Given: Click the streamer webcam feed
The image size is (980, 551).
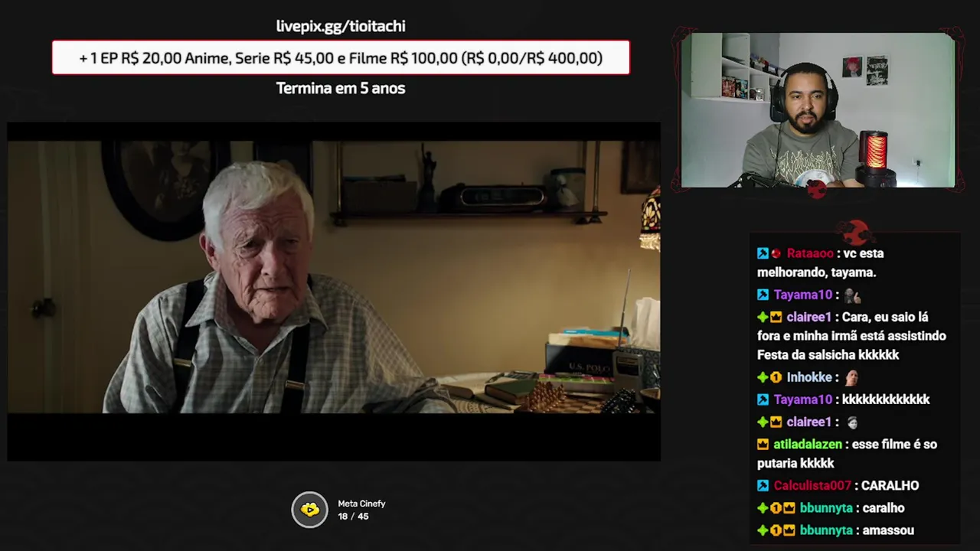Looking at the screenshot, I should click(818, 110).
